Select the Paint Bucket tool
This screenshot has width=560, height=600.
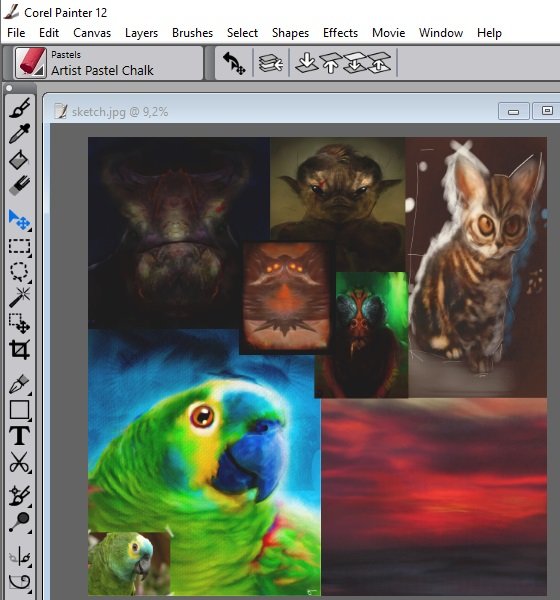click(x=20, y=160)
